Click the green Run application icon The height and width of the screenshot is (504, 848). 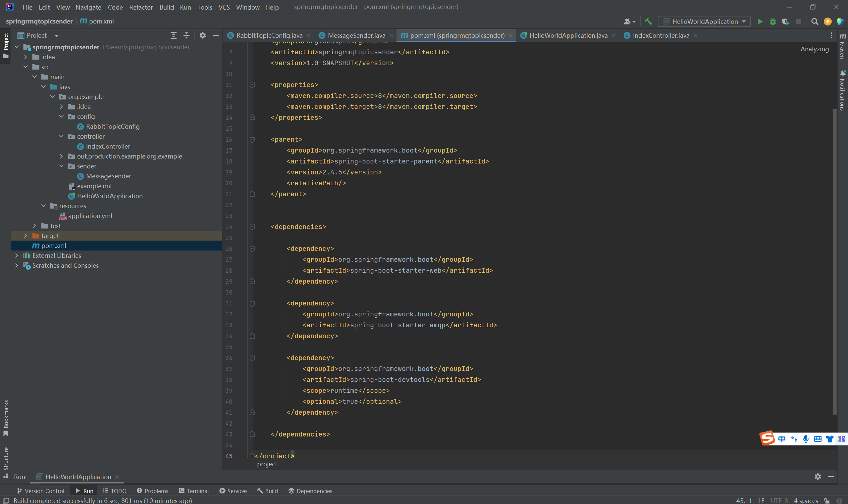760,22
